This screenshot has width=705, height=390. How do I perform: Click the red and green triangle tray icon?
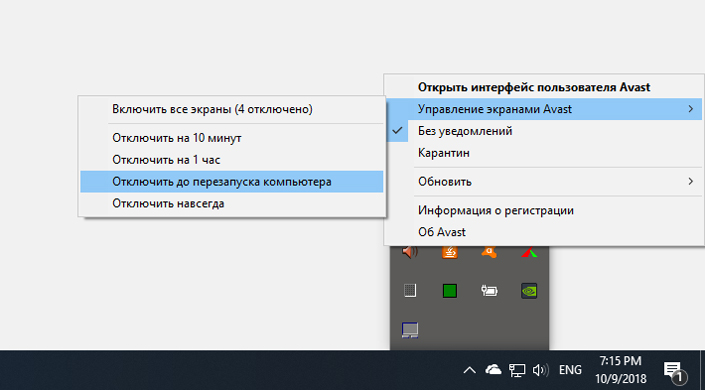click(529, 253)
